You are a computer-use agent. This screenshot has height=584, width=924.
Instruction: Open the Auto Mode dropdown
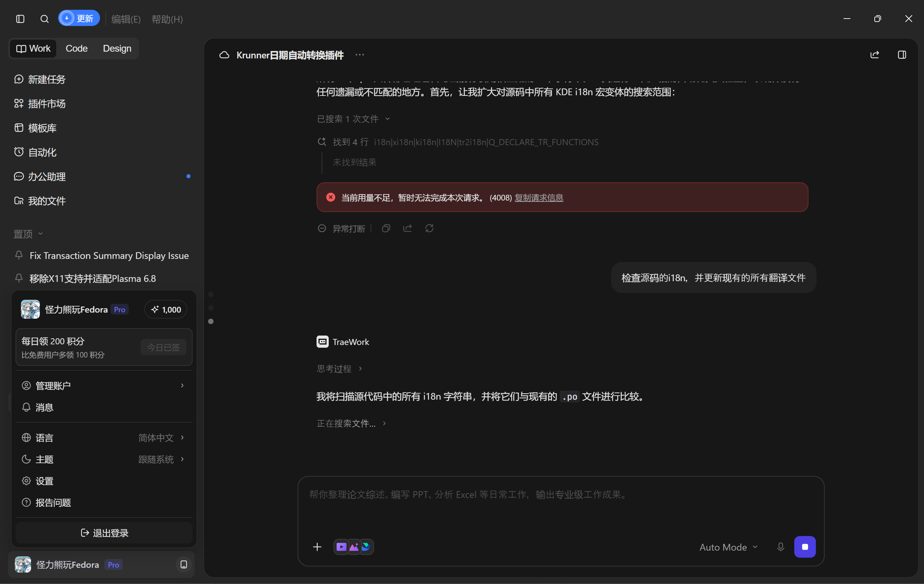(x=729, y=547)
